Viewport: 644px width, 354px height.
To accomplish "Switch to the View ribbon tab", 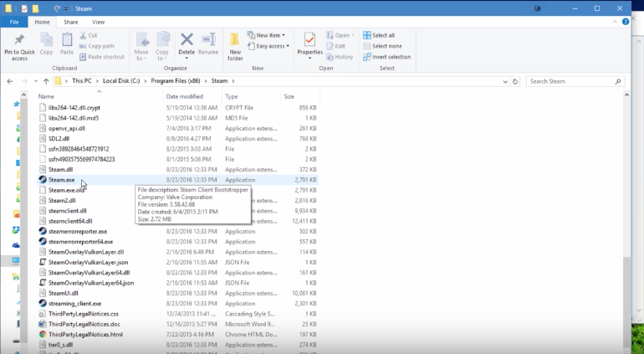I will (98, 22).
